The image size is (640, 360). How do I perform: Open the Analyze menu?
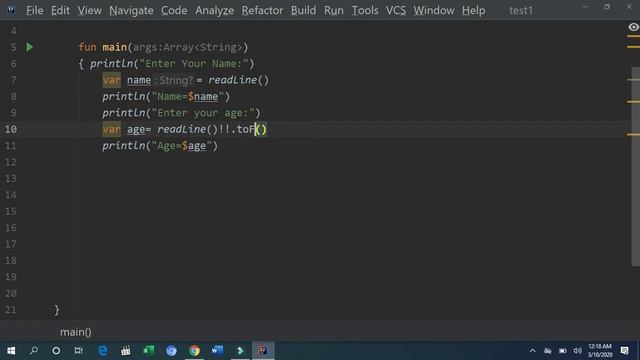click(214, 10)
